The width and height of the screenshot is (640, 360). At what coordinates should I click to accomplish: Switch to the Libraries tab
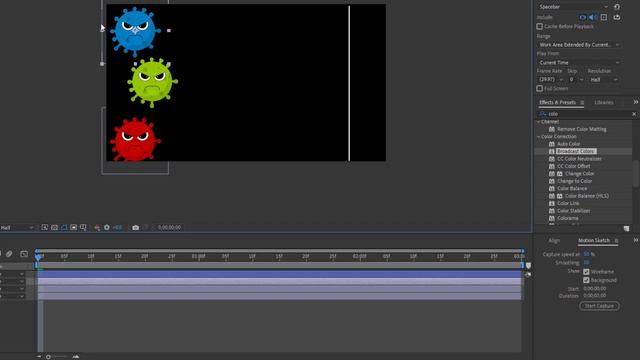(x=604, y=102)
